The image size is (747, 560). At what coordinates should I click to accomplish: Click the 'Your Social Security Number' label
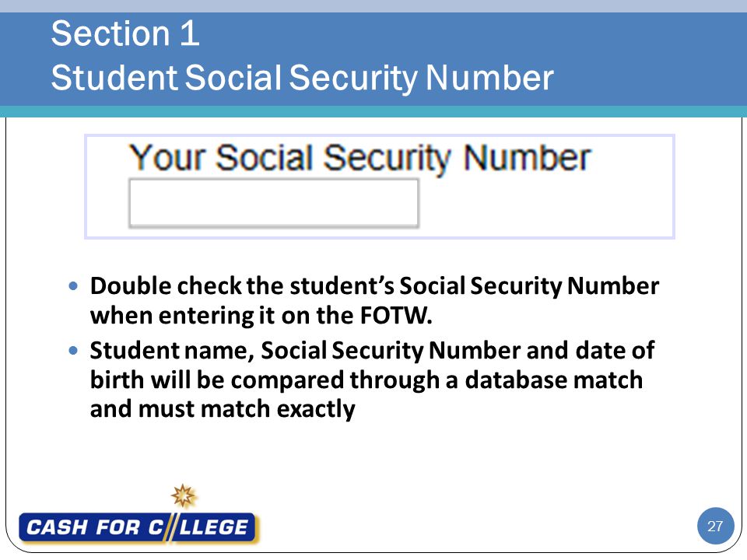click(x=359, y=158)
